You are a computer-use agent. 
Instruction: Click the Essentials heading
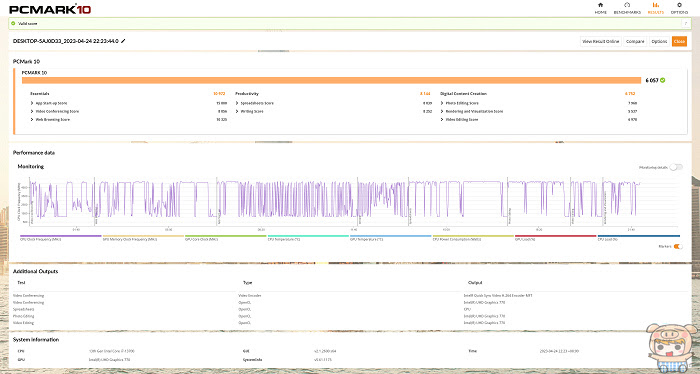pos(40,94)
